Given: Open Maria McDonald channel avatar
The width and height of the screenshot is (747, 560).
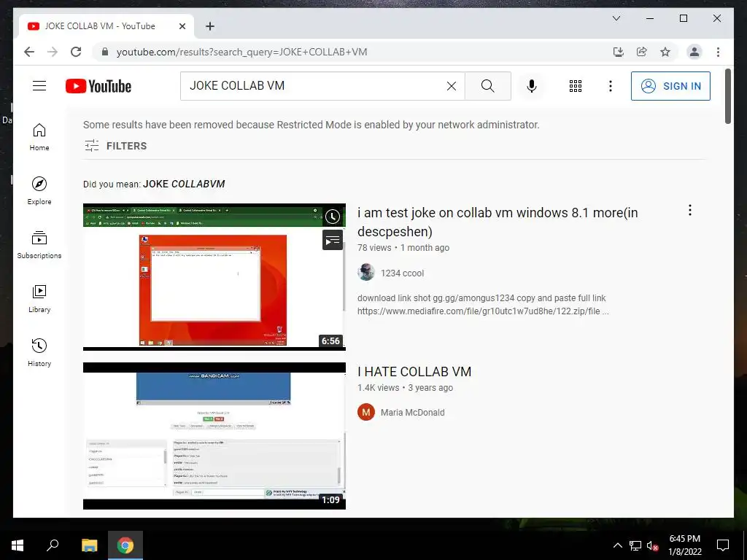Looking at the screenshot, I should tap(366, 412).
